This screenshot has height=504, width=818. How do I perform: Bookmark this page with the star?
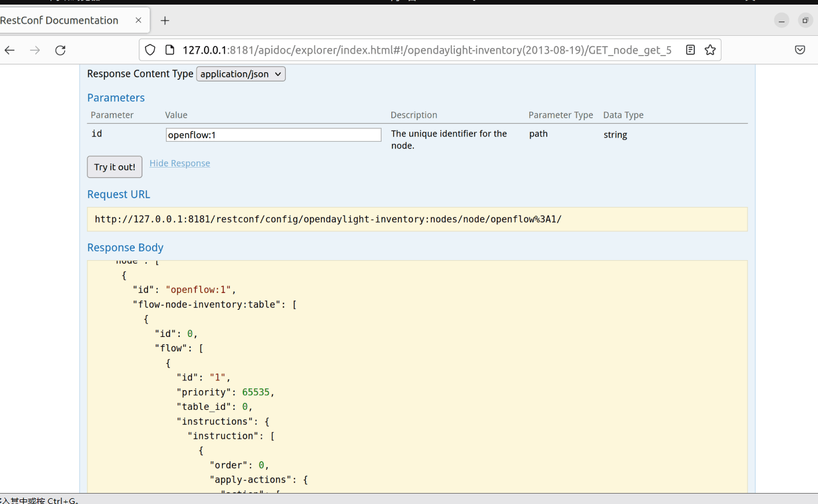pyautogui.click(x=710, y=50)
